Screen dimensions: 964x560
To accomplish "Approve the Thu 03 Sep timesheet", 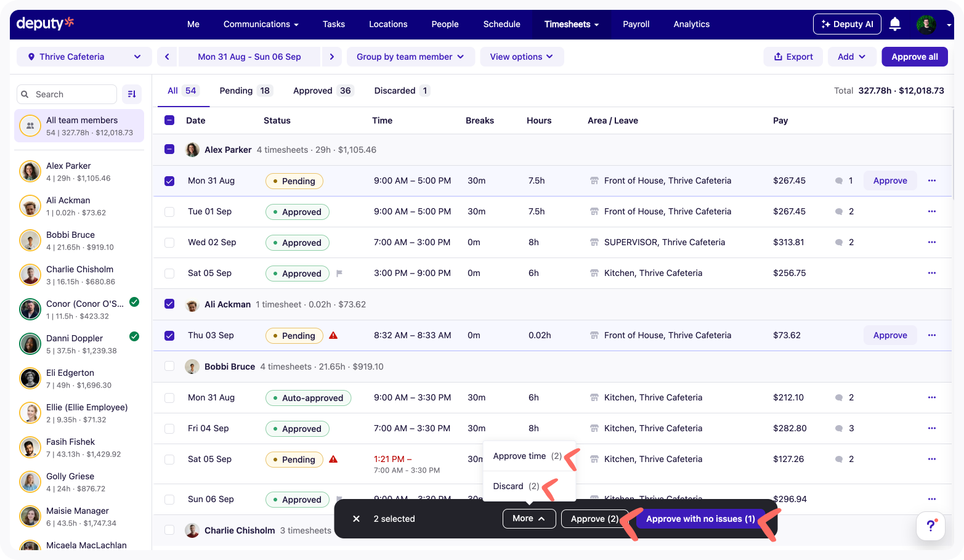I will click(890, 335).
